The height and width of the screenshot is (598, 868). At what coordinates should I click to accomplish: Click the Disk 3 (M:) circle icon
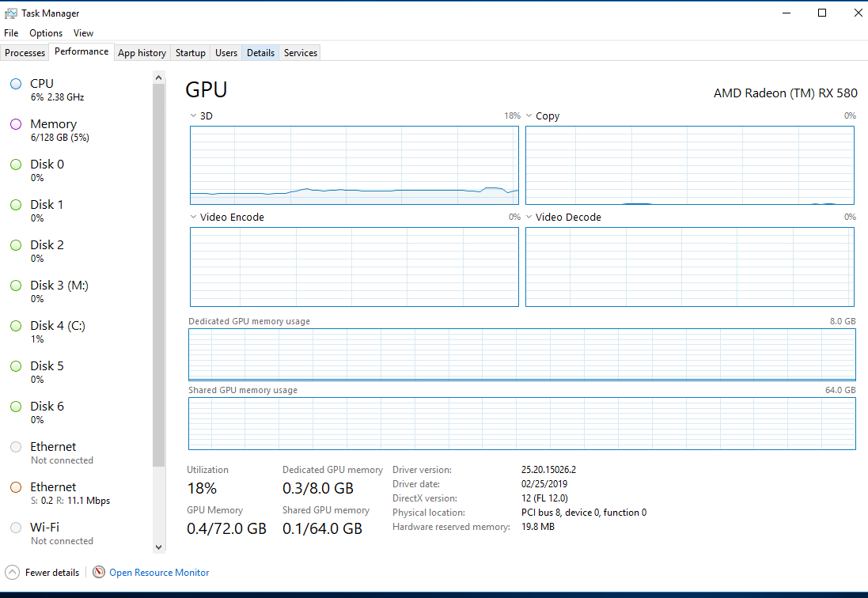(16, 286)
